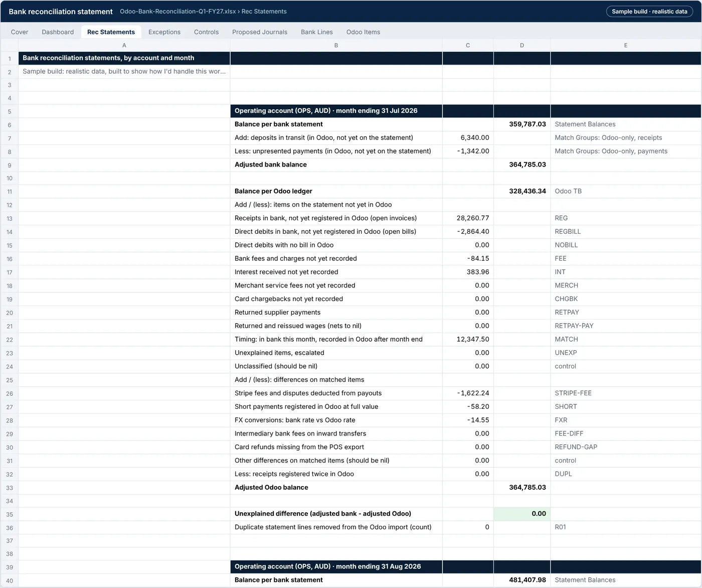Select the 'Adjusted bank balance' label cell
This screenshot has height=588, width=702.
pyautogui.click(x=336, y=165)
